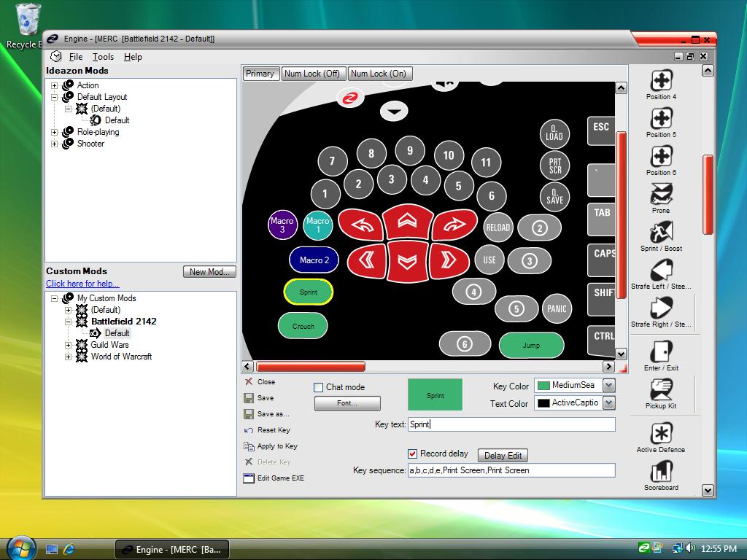Click the Font... button
The height and width of the screenshot is (560, 747).
(x=347, y=403)
